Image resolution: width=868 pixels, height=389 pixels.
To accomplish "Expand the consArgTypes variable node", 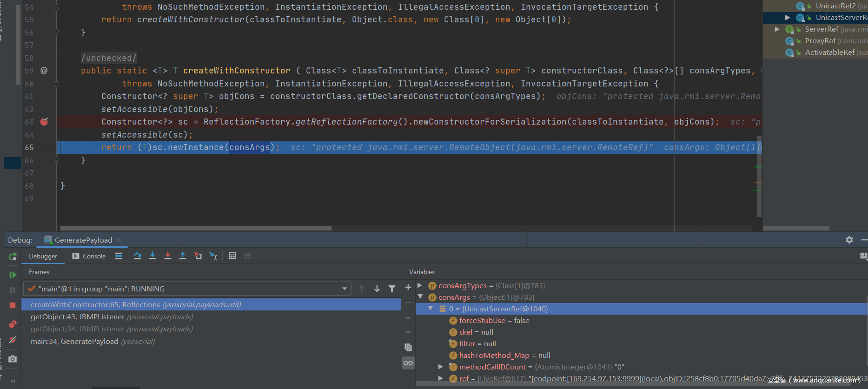I will click(420, 285).
